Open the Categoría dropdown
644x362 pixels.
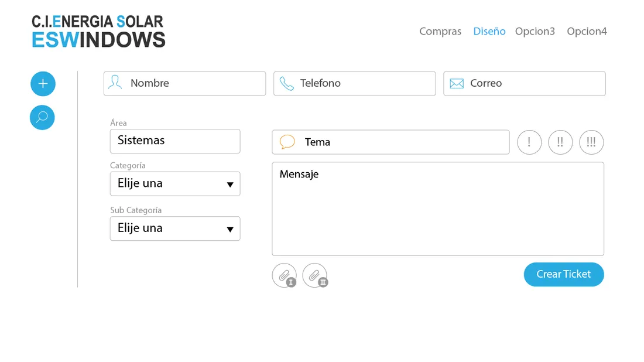coord(175,184)
